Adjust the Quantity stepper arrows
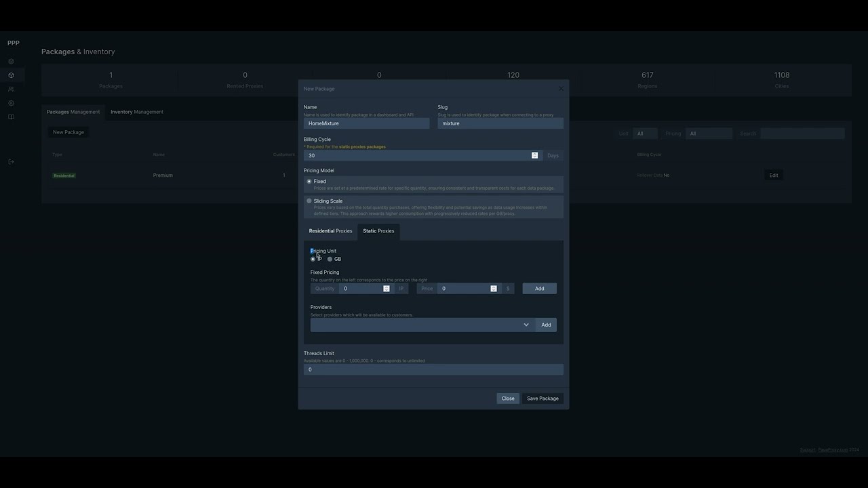Image resolution: width=868 pixels, height=488 pixels. (x=387, y=289)
